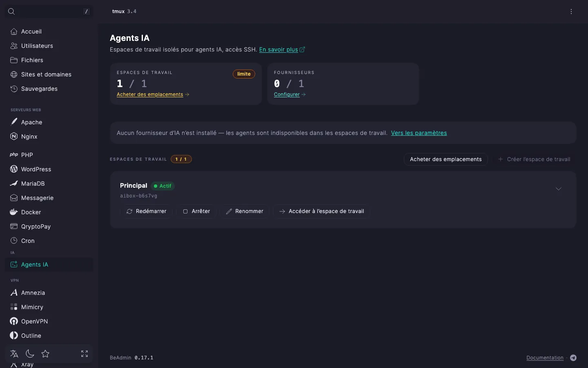The height and width of the screenshot is (368, 588).
Task: Click Redémarrer for Principal workspace
Action: point(146,211)
